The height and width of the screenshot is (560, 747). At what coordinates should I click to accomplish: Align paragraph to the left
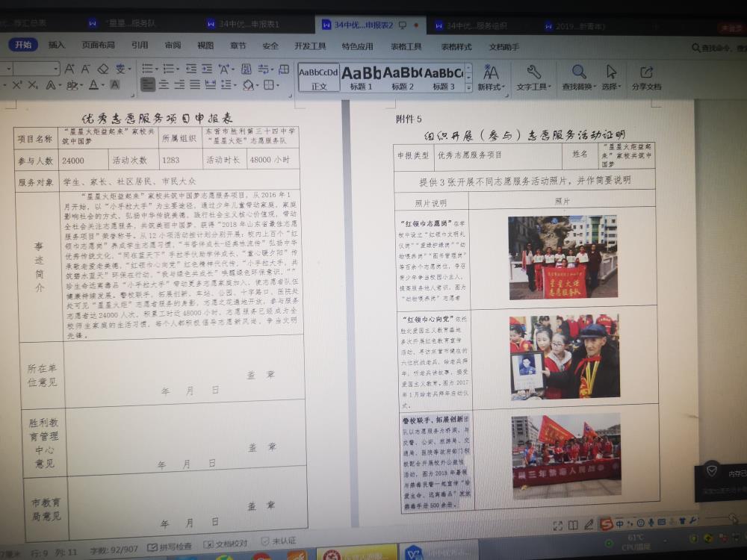click(x=148, y=85)
